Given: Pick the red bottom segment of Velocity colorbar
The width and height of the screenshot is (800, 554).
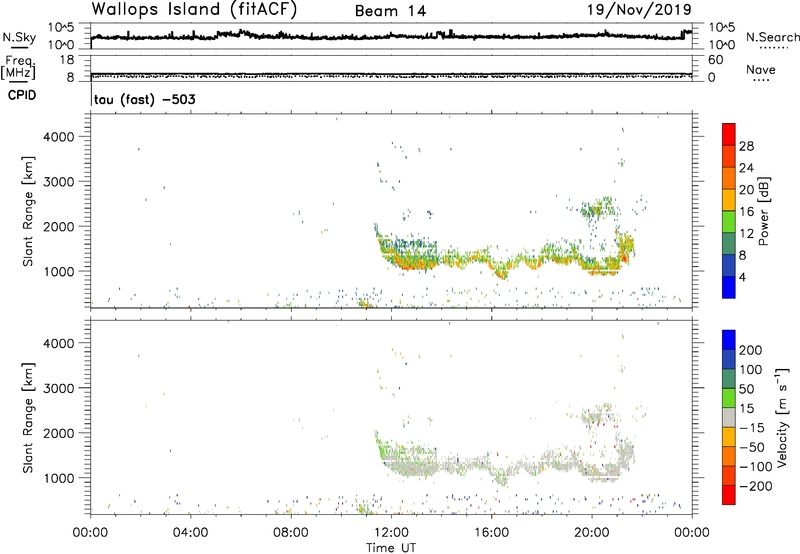Looking at the screenshot, I should click(729, 495).
